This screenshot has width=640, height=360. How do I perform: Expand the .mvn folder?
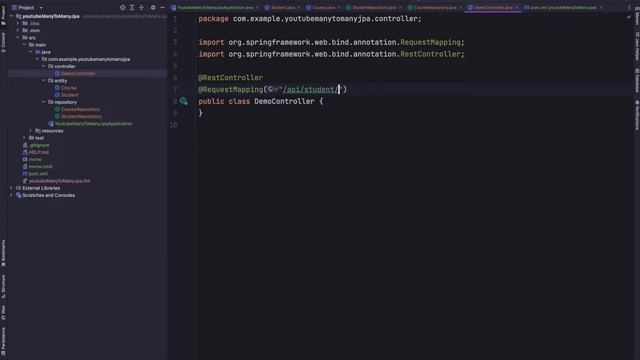[x=18, y=30]
